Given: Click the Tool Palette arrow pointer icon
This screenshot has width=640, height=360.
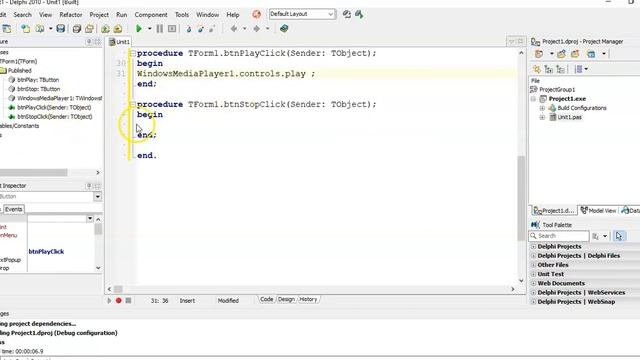Looking at the screenshot, I should tap(619, 236).
